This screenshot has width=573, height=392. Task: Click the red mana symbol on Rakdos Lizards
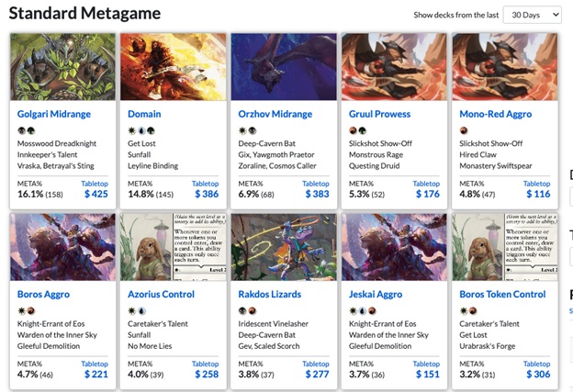click(x=249, y=310)
